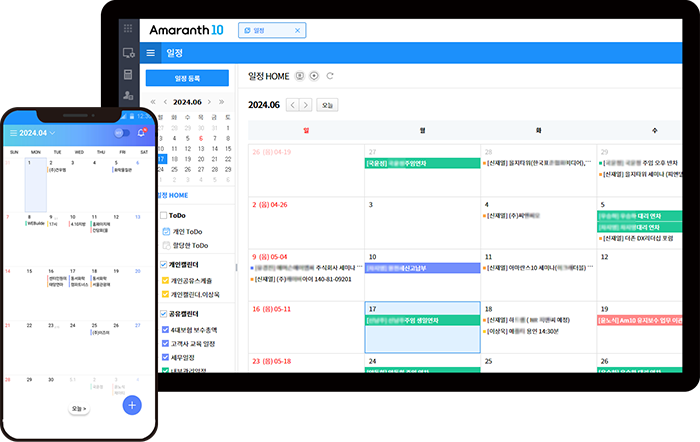700x442 pixels.
Task: Select April 24 on phone calendar
Action: click(73, 325)
